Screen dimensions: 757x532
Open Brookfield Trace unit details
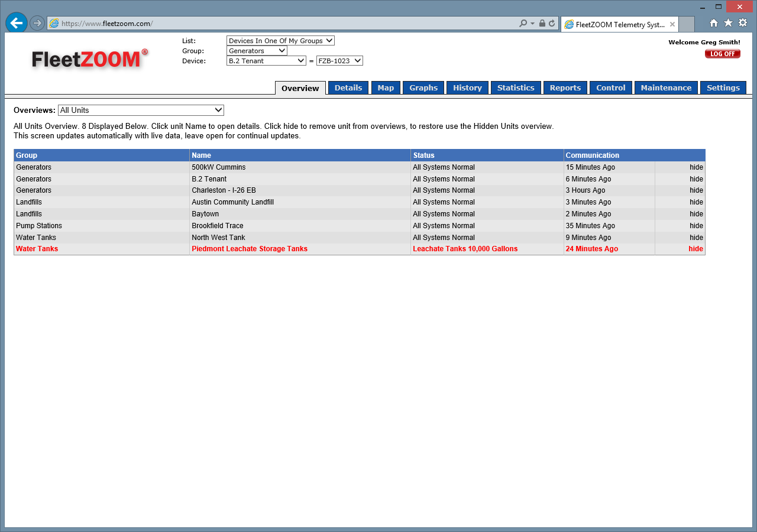[218, 226]
